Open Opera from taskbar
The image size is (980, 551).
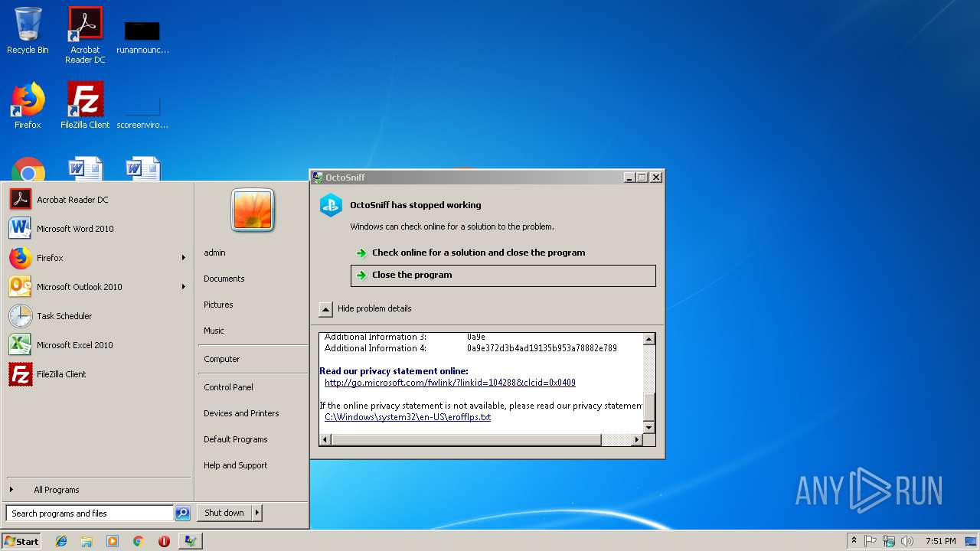coord(164,541)
